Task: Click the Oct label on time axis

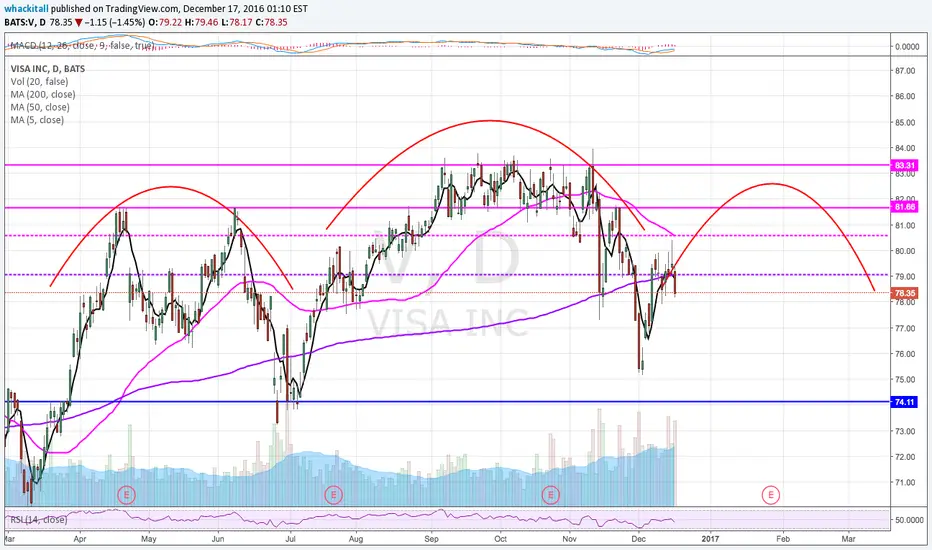Action: click(500, 539)
